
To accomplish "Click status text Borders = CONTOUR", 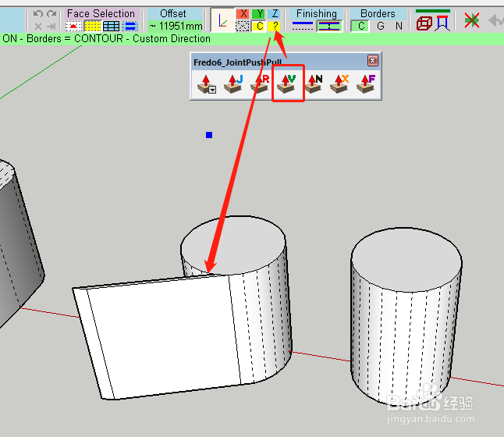I will click(x=75, y=38).
